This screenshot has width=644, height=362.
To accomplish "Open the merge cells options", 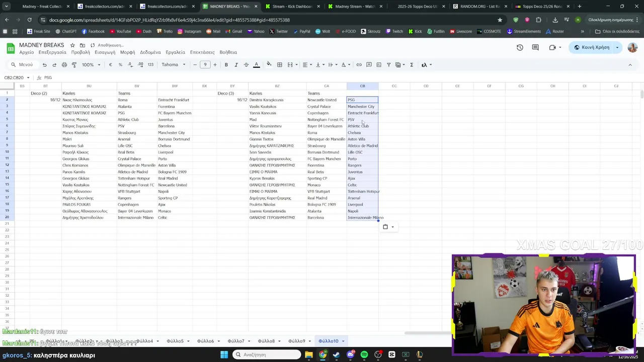I will click(291, 65).
